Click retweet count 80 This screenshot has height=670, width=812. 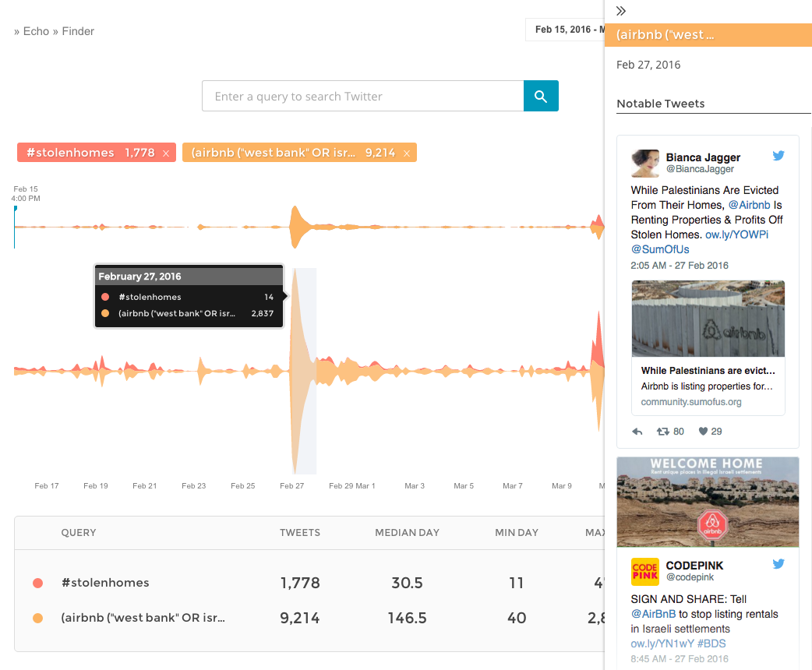point(679,432)
